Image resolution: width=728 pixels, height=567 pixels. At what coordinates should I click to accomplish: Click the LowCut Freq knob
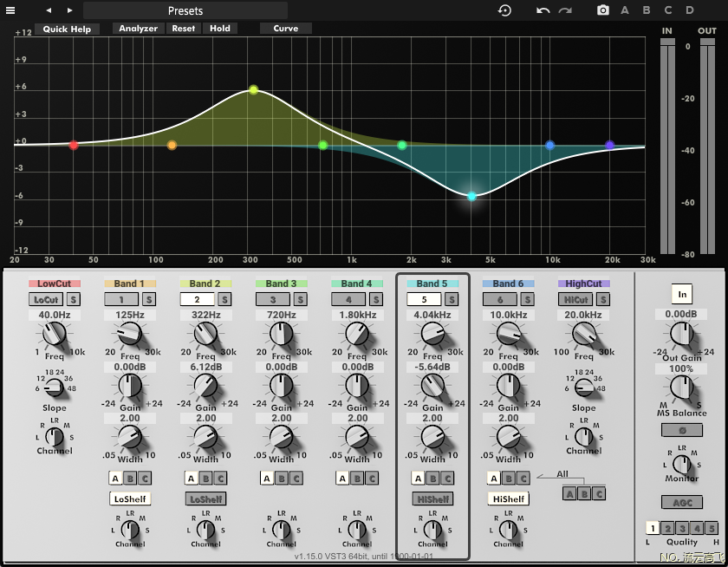[x=55, y=334]
